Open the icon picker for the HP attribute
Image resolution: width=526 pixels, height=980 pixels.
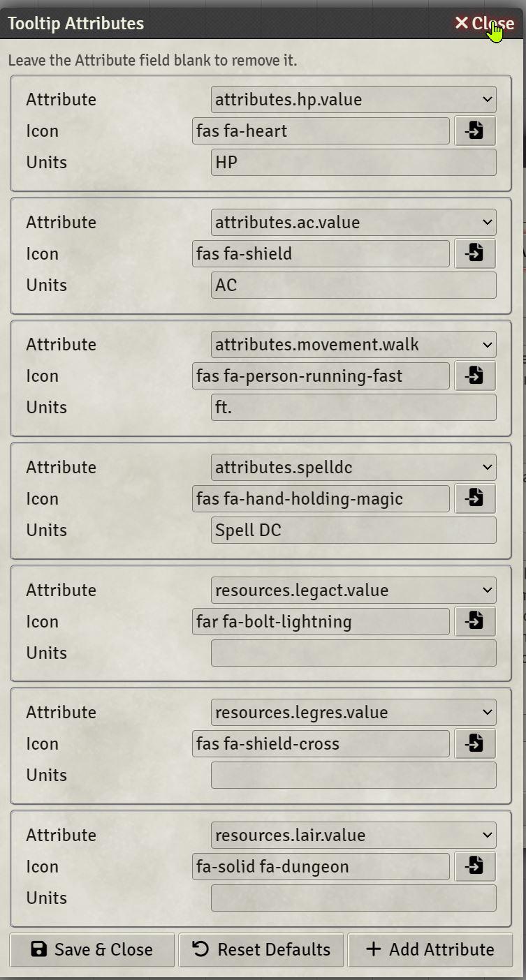coord(475,130)
